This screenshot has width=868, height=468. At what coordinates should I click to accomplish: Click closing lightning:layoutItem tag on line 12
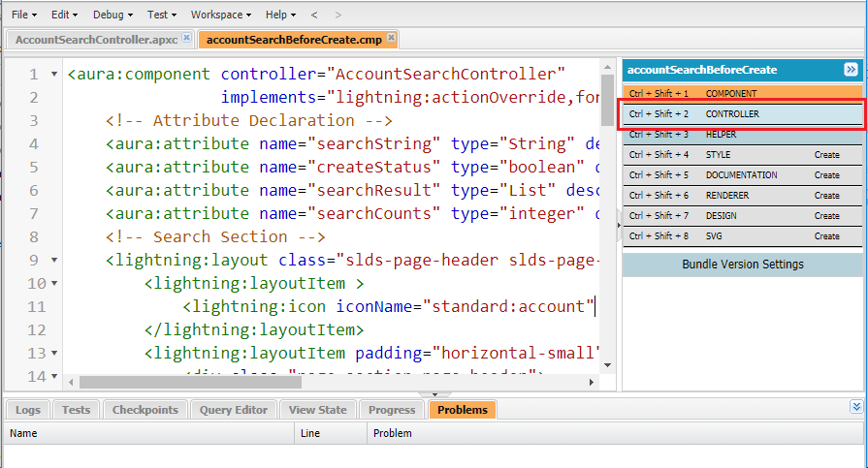(254, 329)
